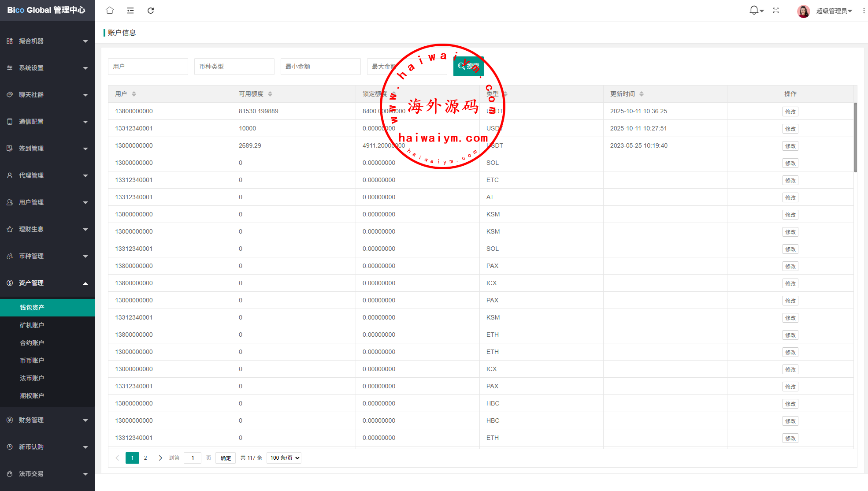Sort by 更新时间 column arrows

[x=642, y=94]
